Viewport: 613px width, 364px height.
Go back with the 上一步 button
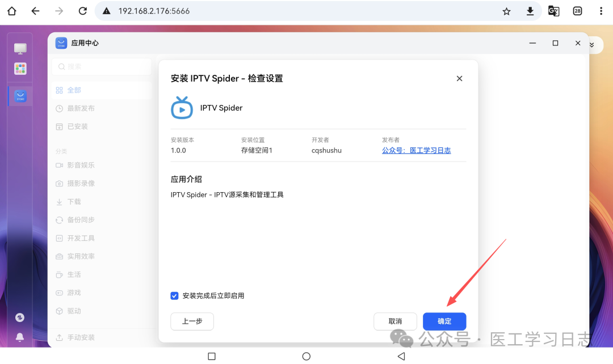coord(192,321)
